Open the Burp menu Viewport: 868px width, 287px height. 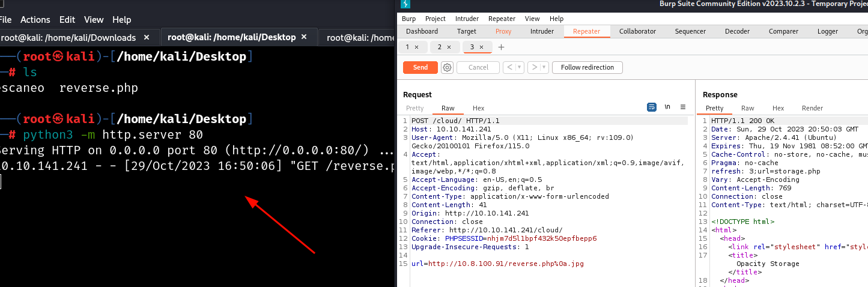(x=408, y=19)
